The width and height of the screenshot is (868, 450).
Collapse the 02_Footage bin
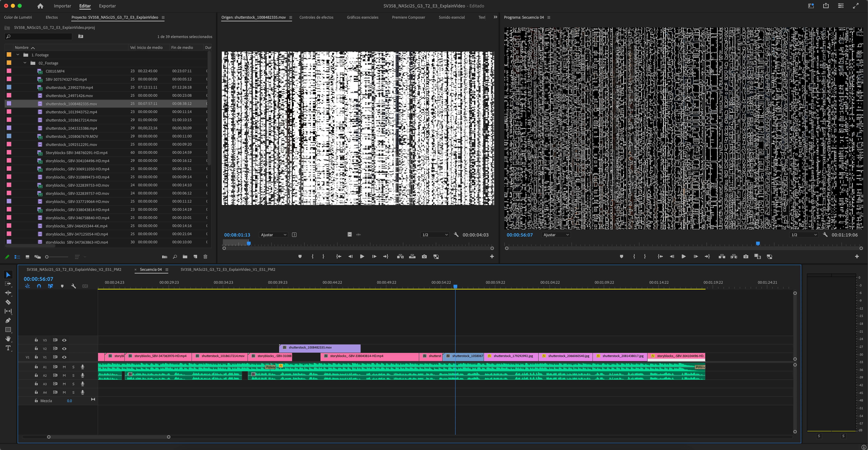click(25, 63)
